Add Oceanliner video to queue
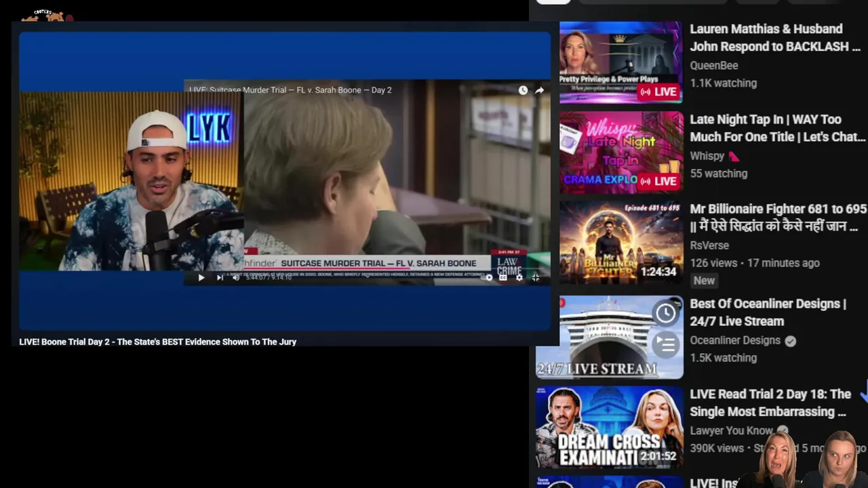This screenshot has width=868, height=488. (x=666, y=345)
